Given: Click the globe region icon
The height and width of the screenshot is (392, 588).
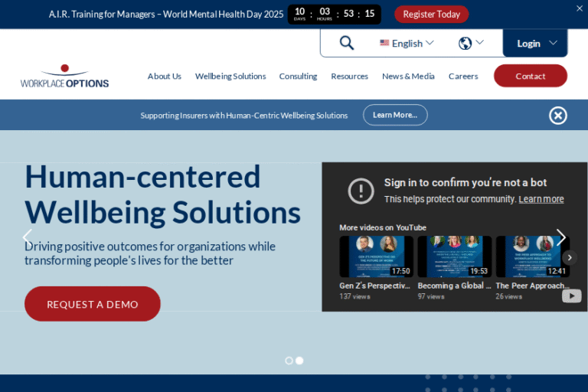Looking at the screenshot, I should tap(465, 43).
